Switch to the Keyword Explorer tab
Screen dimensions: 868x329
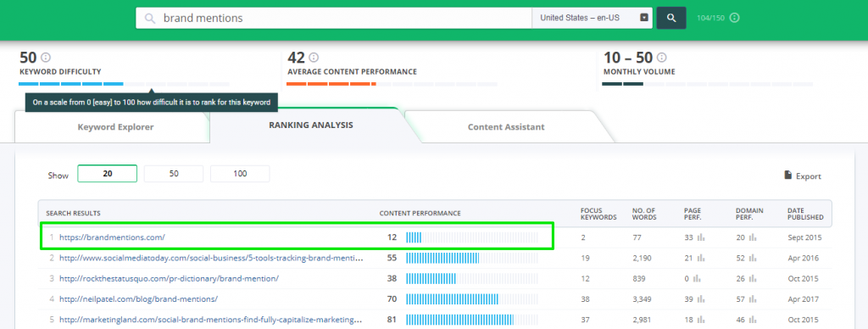[115, 127]
